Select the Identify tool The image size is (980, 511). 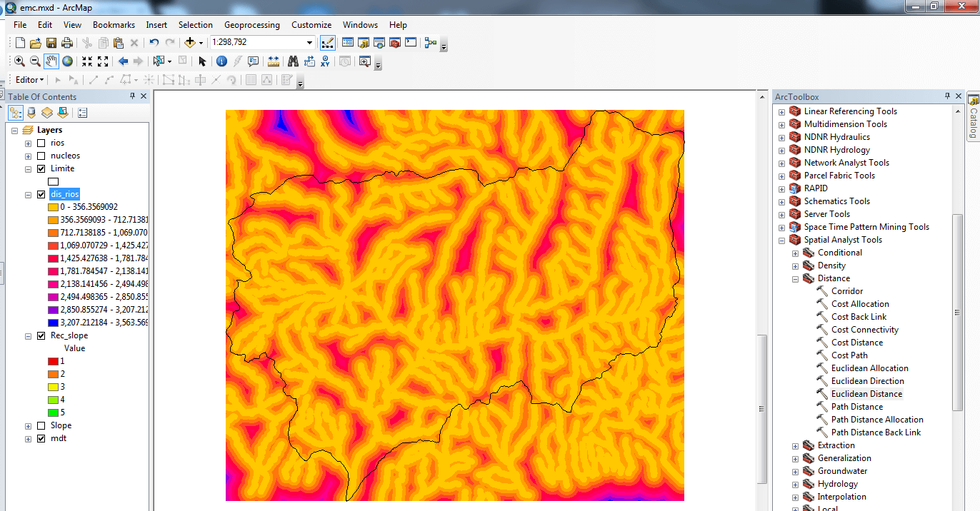click(221, 61)
